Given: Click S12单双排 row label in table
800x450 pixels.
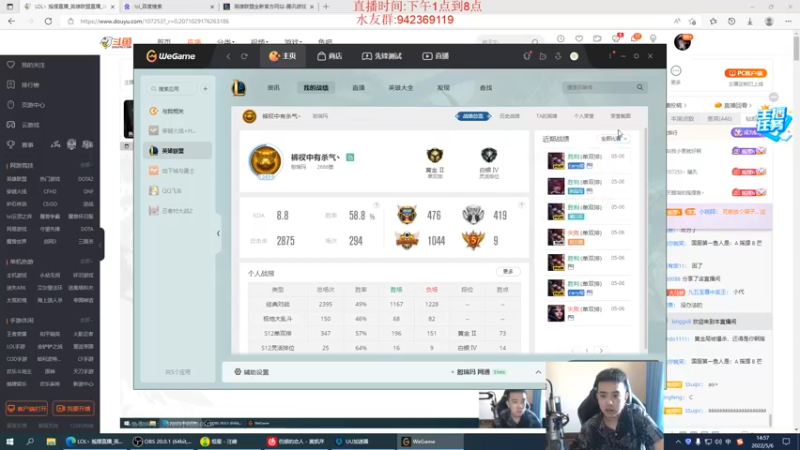Looking at the screenshot, I should click(278, 333).
